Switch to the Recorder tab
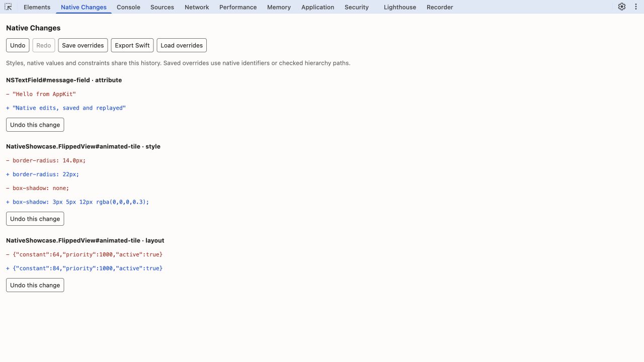 (x=440, y=7)
